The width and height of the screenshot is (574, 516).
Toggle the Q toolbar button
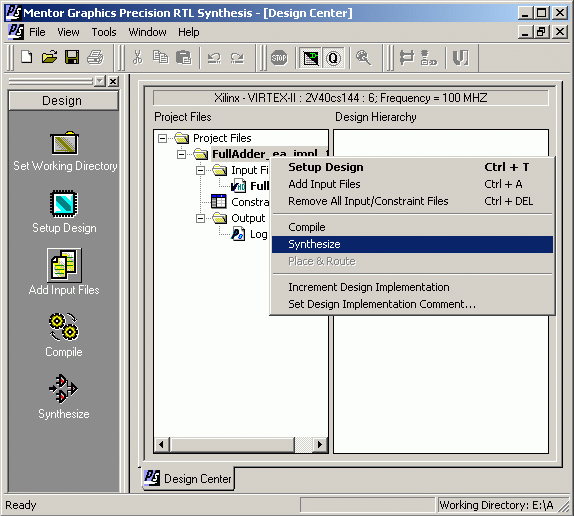(333, 58)
